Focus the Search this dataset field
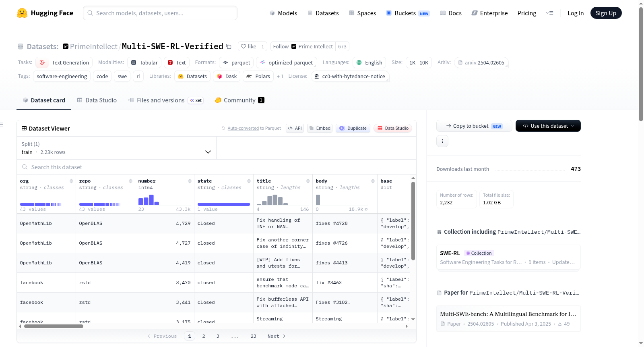The height and width of the screenshot is (347, 644). tap(217, 167)
